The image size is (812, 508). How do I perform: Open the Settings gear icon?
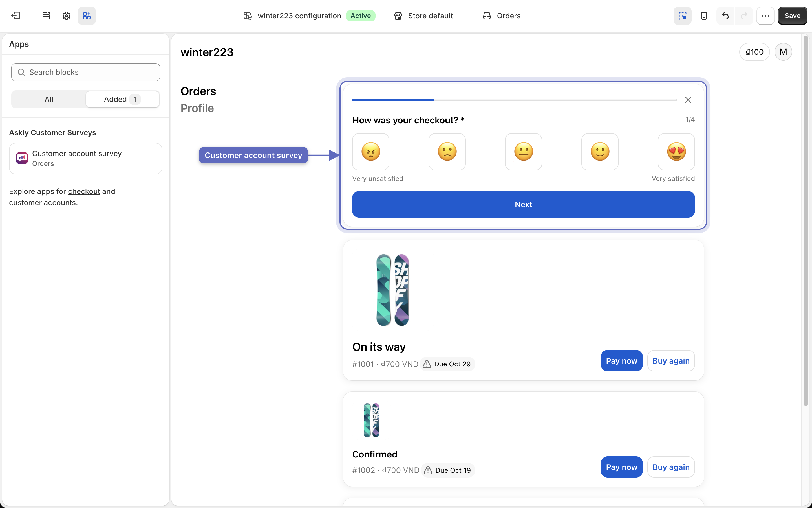pyautogui.click(x=67, y=16)
